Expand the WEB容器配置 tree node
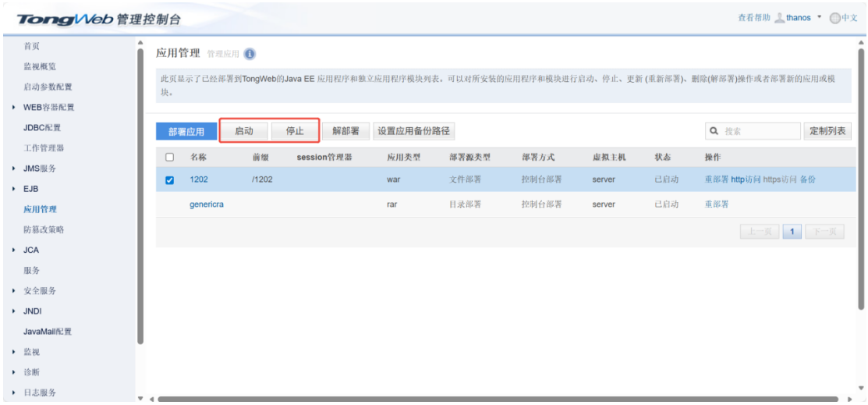 (x=16, y=108)
